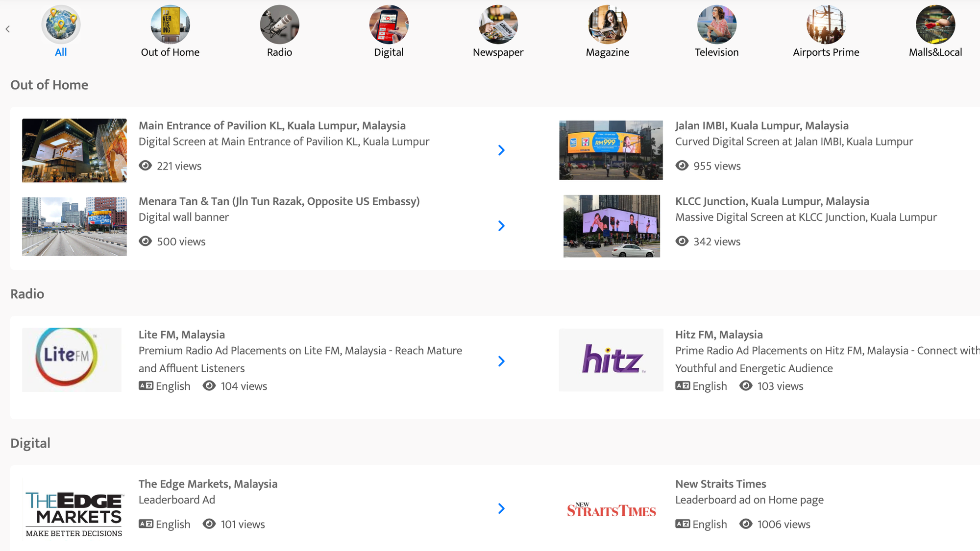The height and width of the screenshot is (551, 980).
Task: Click the Lite FM logo thumbnail
Action: (72, 359)
